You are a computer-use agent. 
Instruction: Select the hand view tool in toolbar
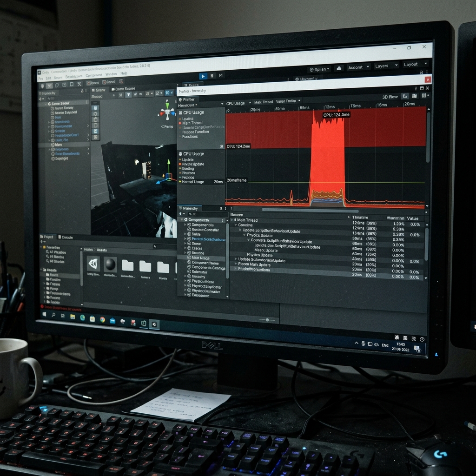point(42,86)
